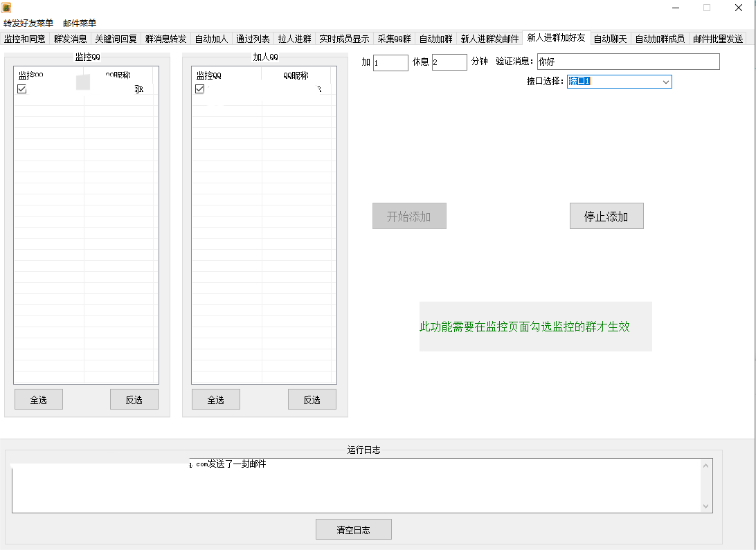
Task: Click the app icon in title bar
Action: point(6,8)
